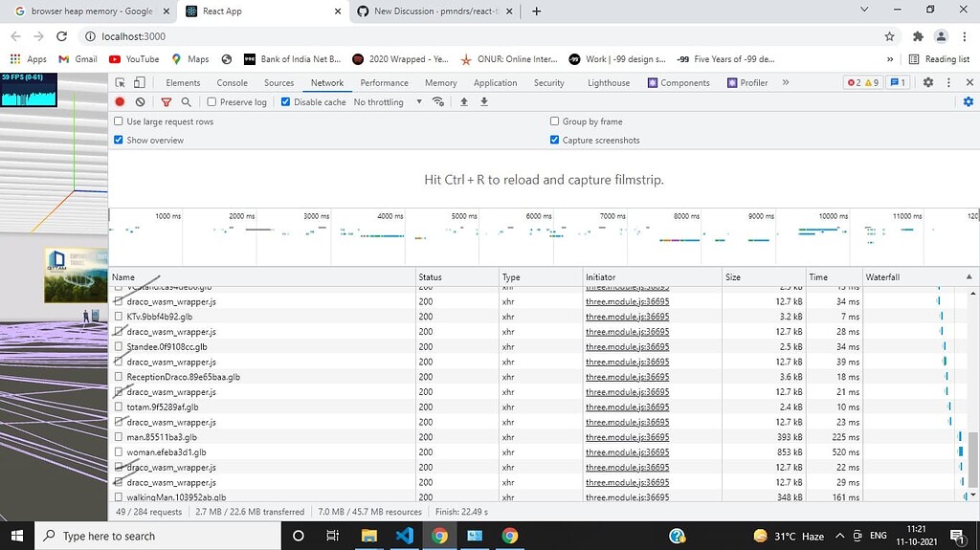Show errors and warnings counter
Image resolution: width=980 pixels, height=550 pixels.
click(863, 82)
